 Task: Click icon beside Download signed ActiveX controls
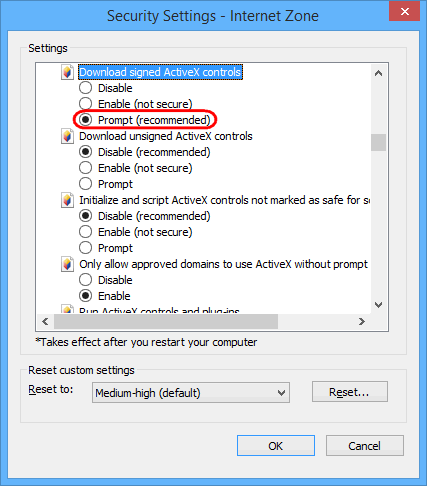67,72
